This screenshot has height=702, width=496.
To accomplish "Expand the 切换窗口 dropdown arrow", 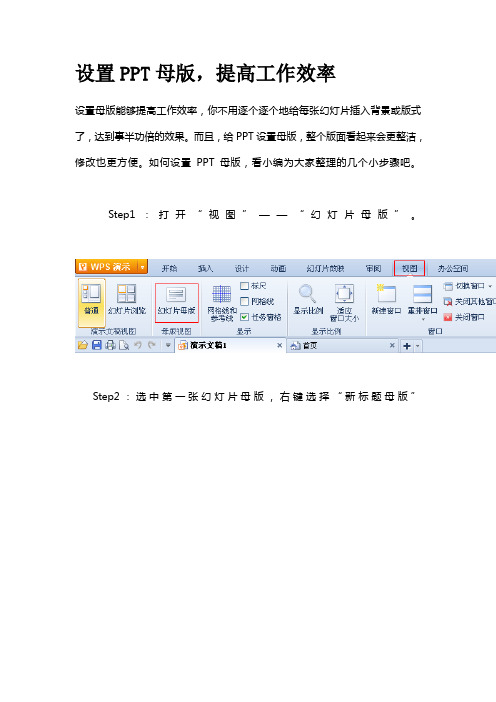I will coord(490,286).
